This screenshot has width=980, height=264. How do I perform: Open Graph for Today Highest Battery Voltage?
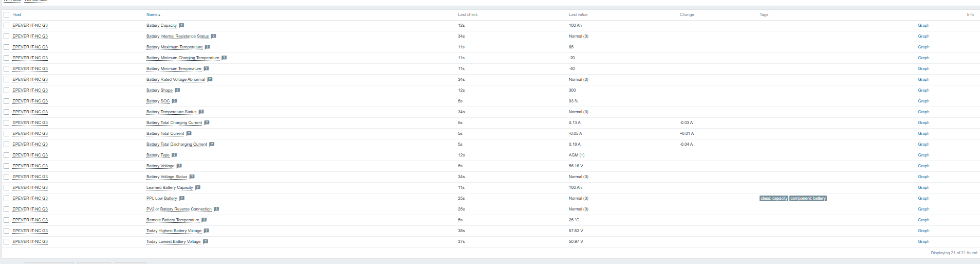pos(923,231)
